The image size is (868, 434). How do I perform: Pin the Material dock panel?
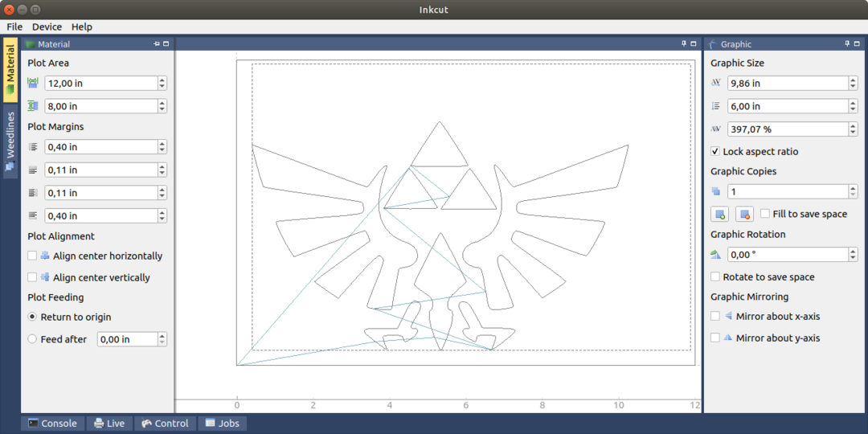(x=157, y=43)
